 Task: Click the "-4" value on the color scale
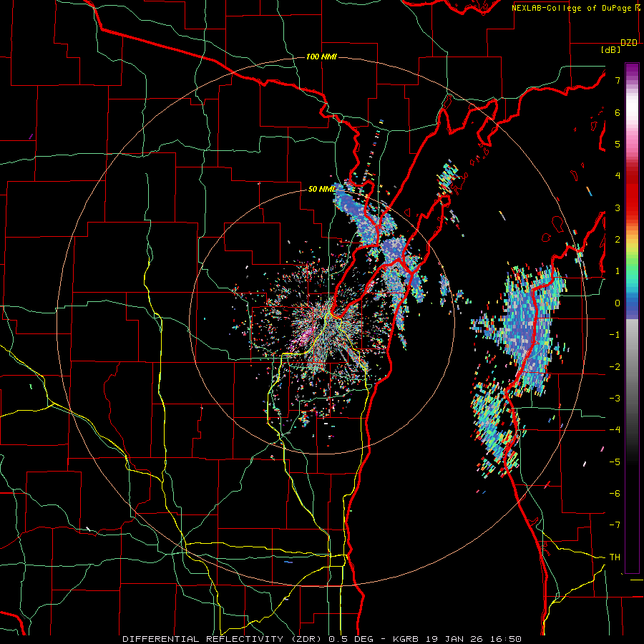(x=615, y=430)
